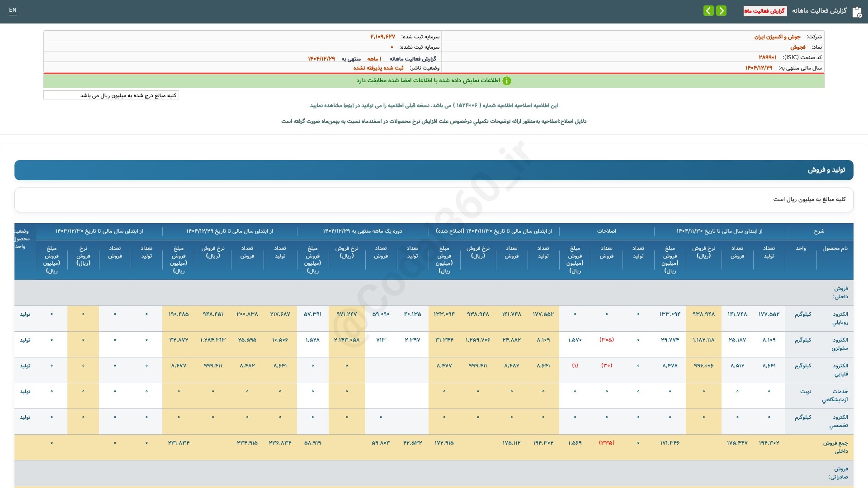This screenshot has height=488, width=868.
Task: Select the خدمات آزمایشگاهی row label
Action: click(835, 396)
